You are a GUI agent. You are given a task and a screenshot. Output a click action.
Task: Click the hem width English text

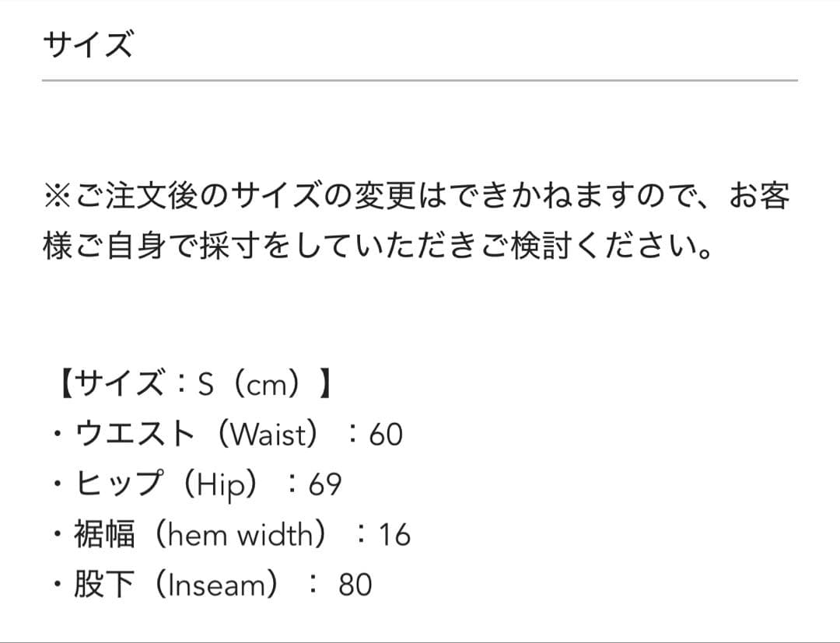point(240,535)
